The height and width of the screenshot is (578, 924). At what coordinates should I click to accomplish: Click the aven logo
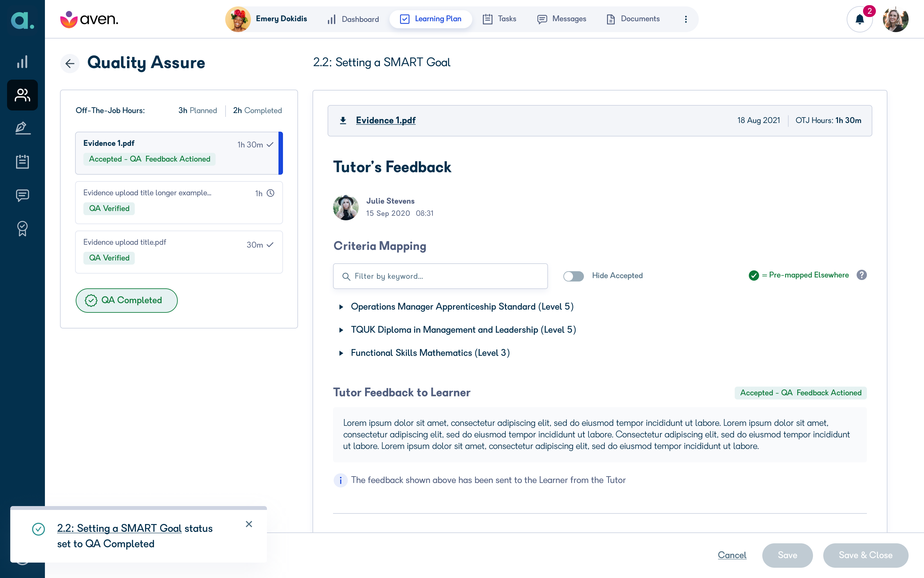coord(89,19)
